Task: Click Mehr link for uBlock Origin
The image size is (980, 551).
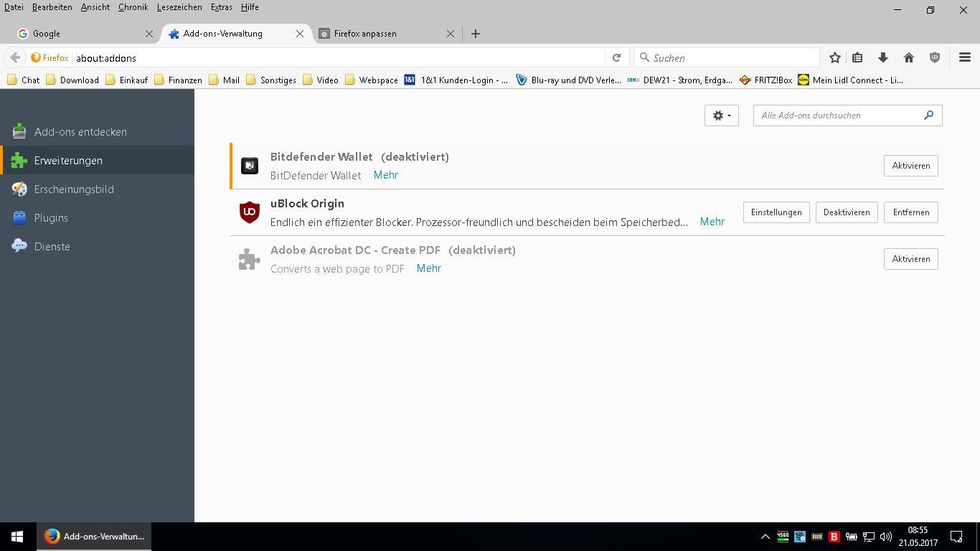Action: [x=712, y=222]
